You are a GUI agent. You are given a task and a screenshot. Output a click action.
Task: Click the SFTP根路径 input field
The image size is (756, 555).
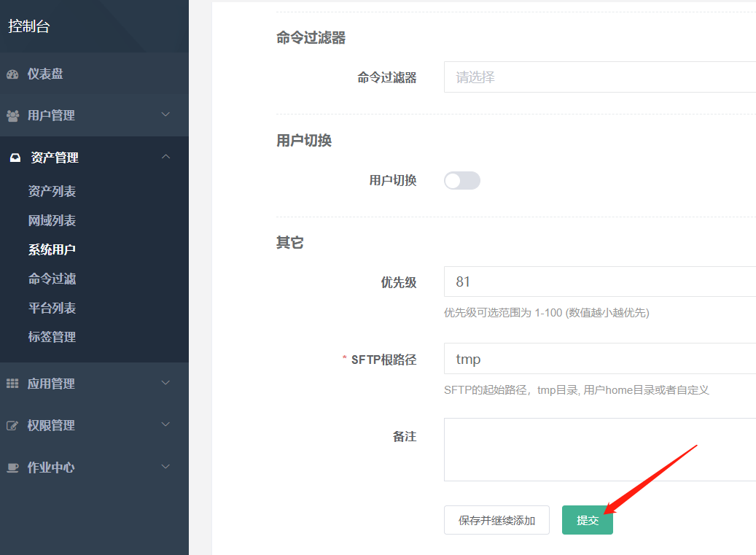pyautogui.click(x=600, y=359)
